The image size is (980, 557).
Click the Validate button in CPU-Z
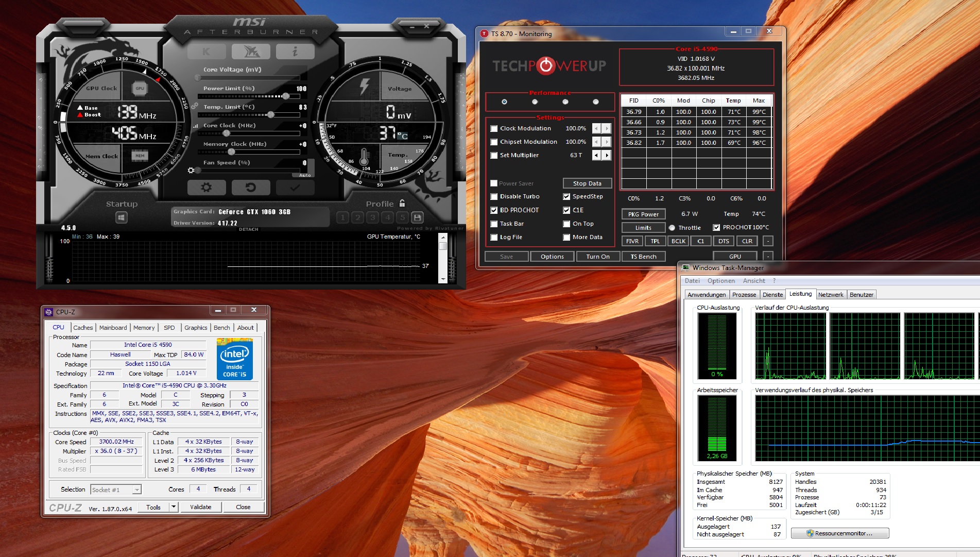tap(200, 507)
